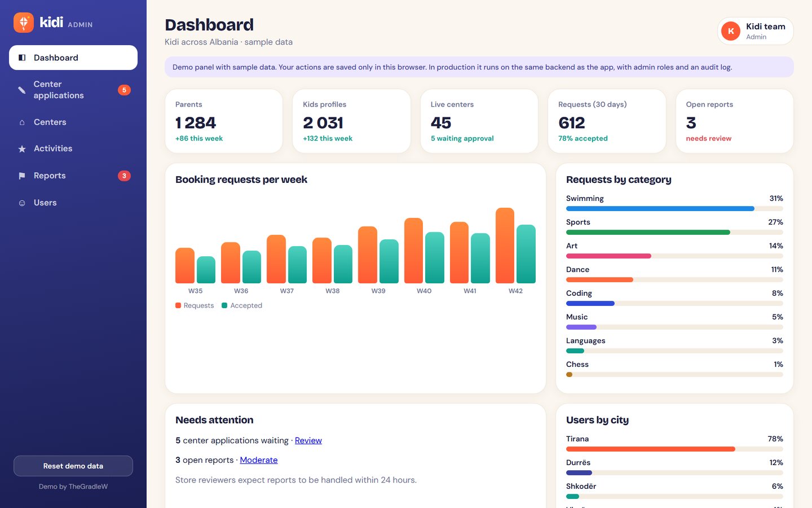Click the Durrës progress bar
Screen dimensions: 812x508
point(674,473)
